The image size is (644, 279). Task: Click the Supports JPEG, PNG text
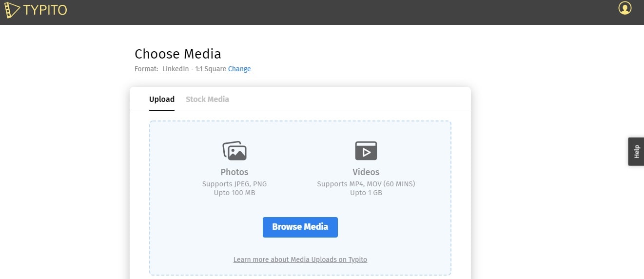pyautogui.click(x=234, y=184)
